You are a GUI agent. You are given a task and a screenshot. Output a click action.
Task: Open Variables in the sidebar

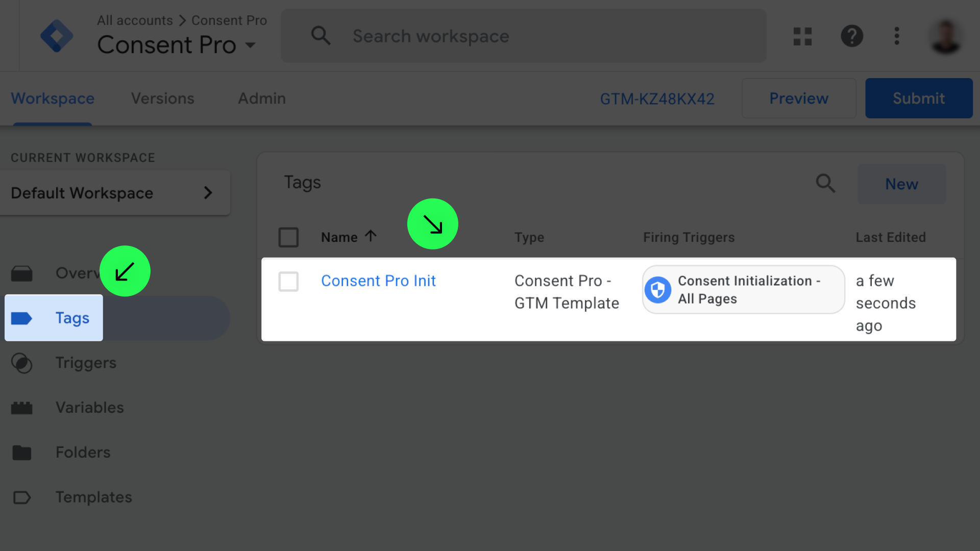(89, 408)
